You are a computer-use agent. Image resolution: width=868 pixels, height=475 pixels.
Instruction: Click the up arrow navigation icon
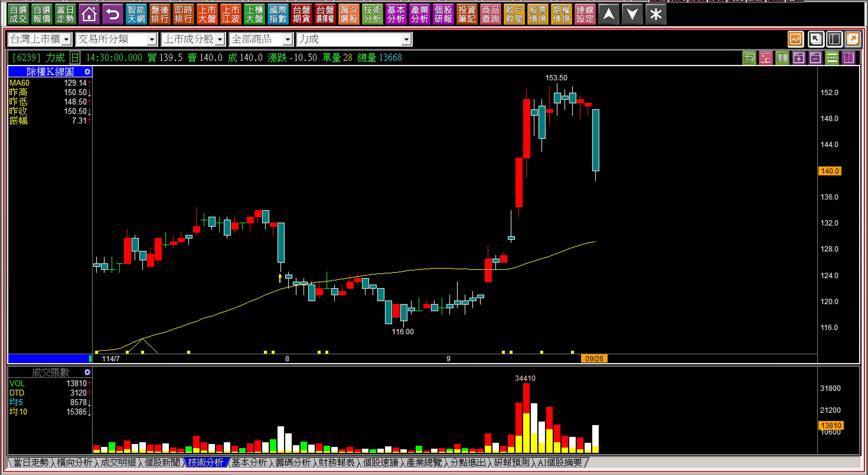(608, 14)
